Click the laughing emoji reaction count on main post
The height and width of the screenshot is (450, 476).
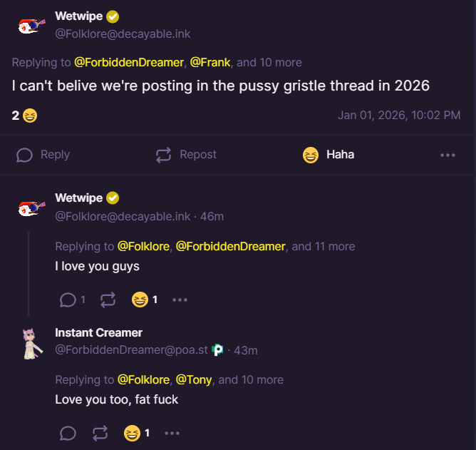(24, 115)
